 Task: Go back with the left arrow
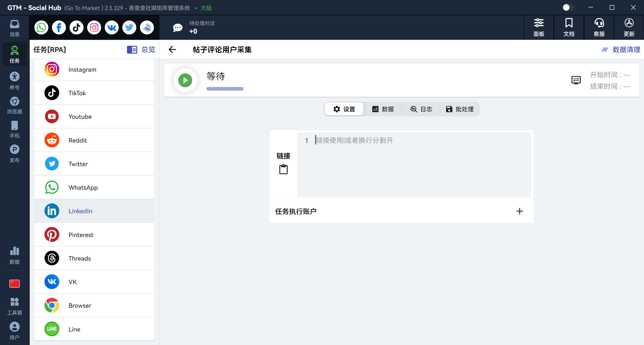tap(172, 49)
